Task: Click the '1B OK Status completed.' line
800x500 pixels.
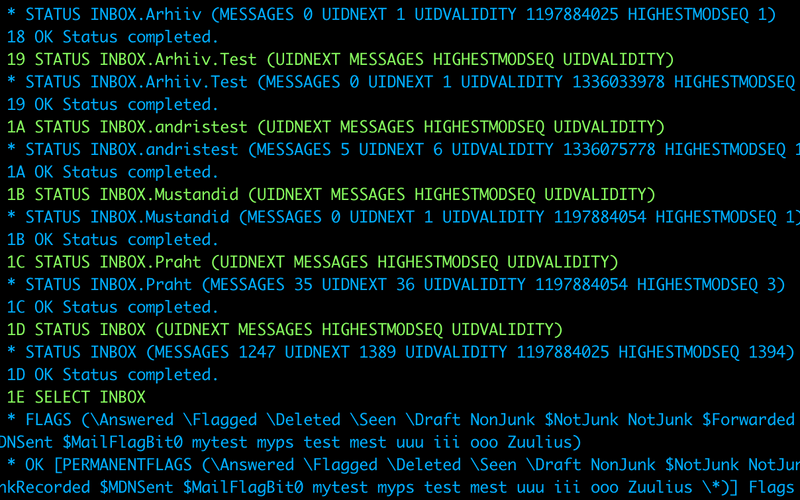Action: click(113, 239)
